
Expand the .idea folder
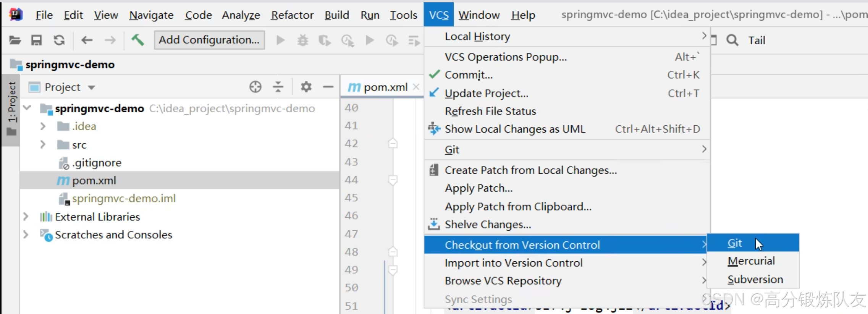pyautogui.click(x=43, y=126)
